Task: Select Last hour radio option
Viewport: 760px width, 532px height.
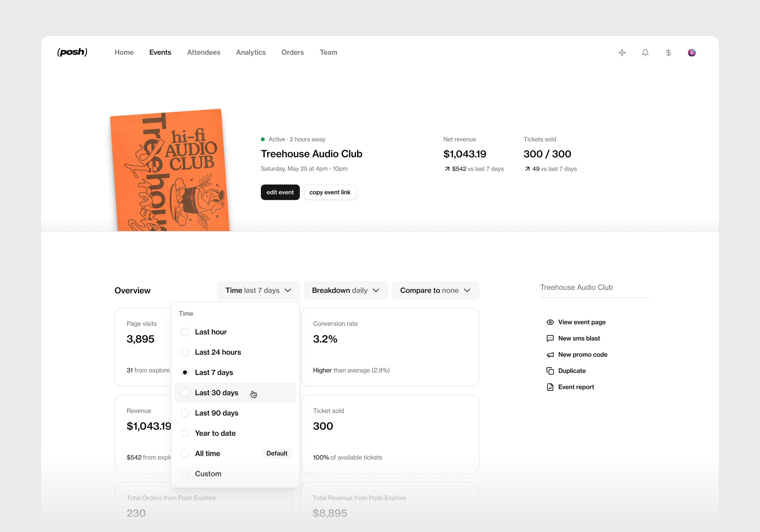Action: [185, 332]
